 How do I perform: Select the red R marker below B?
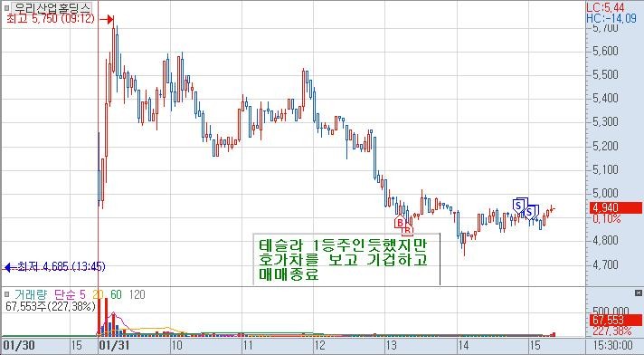[x=407, y=230]
